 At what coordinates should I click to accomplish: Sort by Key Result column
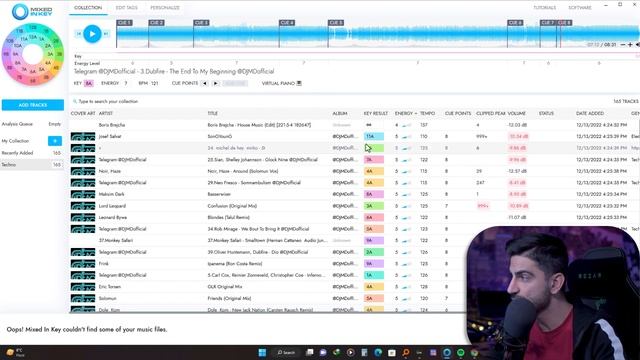tap(376, 113)
